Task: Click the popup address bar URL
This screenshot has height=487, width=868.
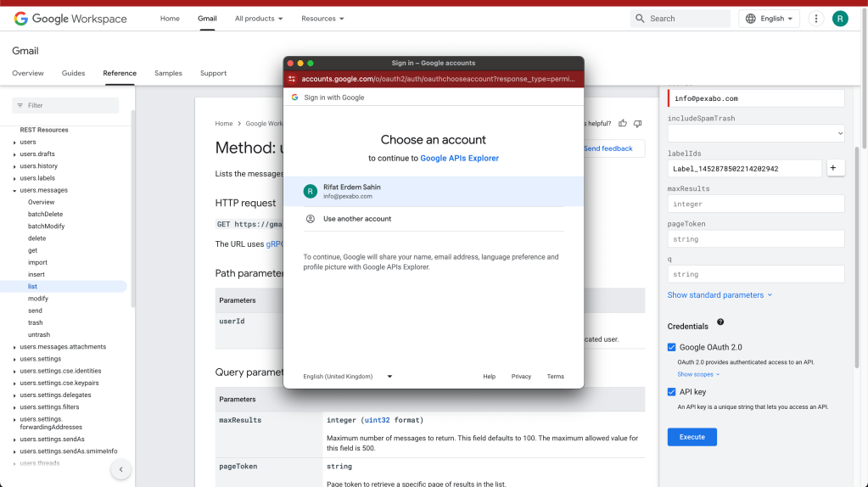Action: 438,79
